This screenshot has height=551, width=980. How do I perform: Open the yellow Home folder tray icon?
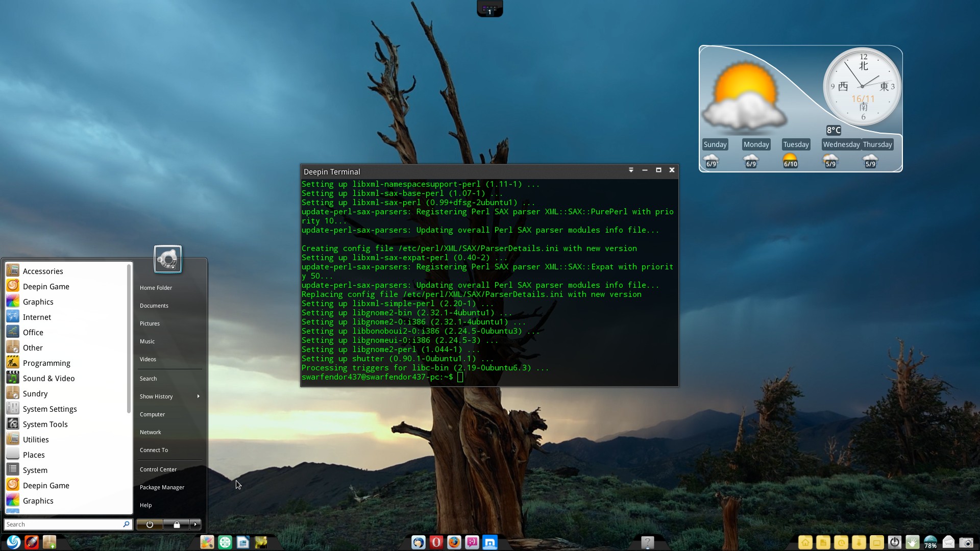pos(805,542)
